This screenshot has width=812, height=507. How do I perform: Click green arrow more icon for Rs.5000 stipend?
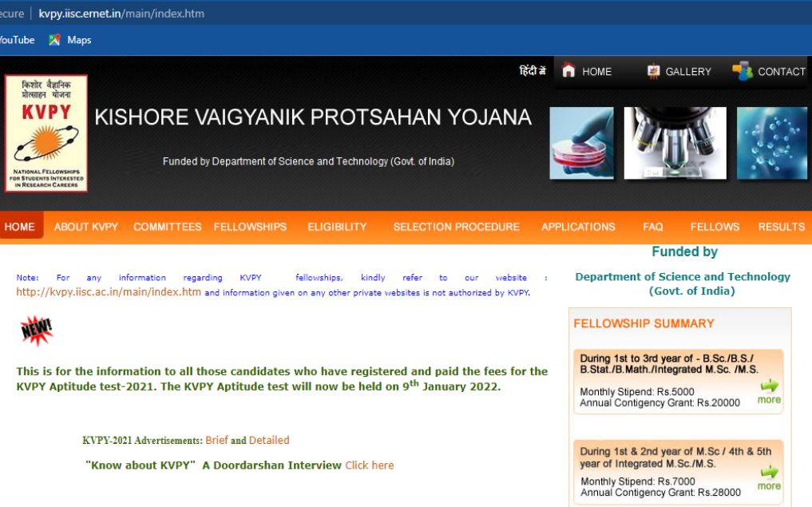pyautogui.click(x=770, y=386)
